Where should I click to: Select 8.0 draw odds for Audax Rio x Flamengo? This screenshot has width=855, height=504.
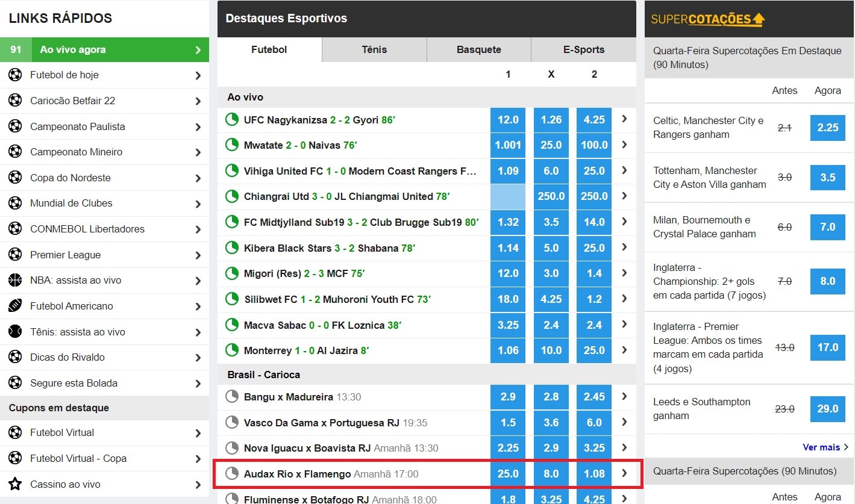(551, 474)
